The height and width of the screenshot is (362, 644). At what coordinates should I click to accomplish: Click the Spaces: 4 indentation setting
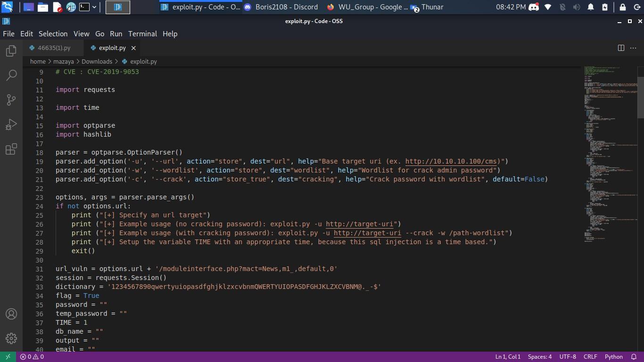tap(539, 357)
